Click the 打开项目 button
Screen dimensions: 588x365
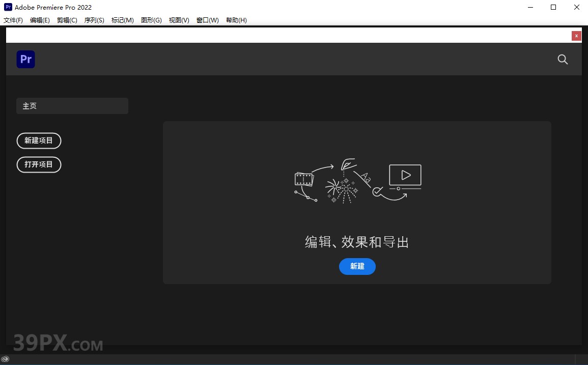(x=39, y=164)
